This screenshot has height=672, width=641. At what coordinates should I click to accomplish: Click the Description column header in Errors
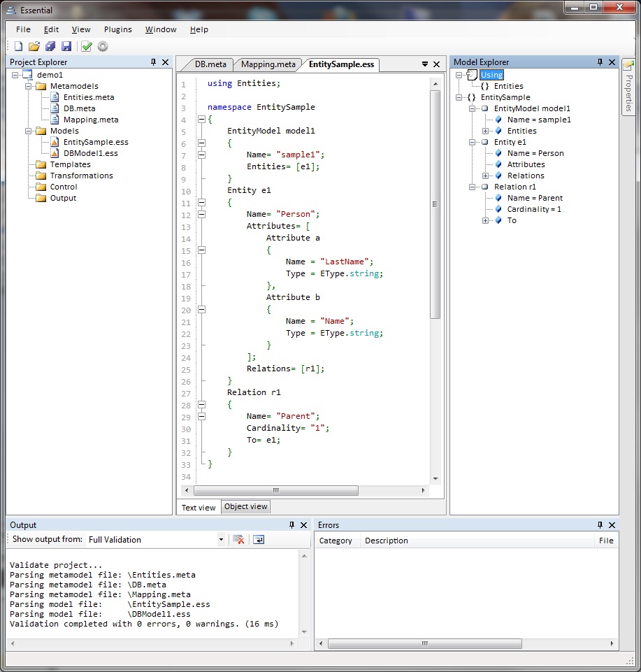pos(386,541)
